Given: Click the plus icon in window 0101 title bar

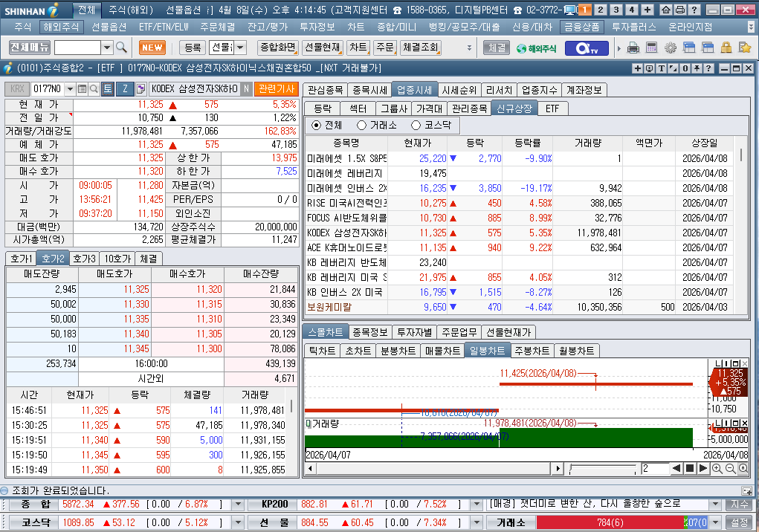Looking at the screenshot, I should tap(638, 68).
